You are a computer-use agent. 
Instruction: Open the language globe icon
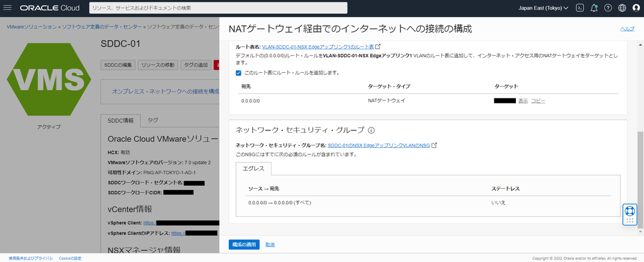tap(622, 8)
